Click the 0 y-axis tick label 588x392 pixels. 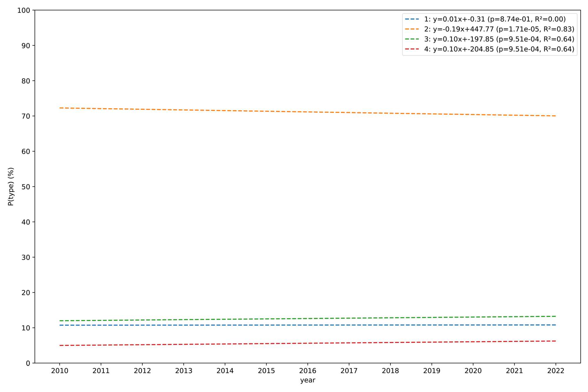[28, 363]
